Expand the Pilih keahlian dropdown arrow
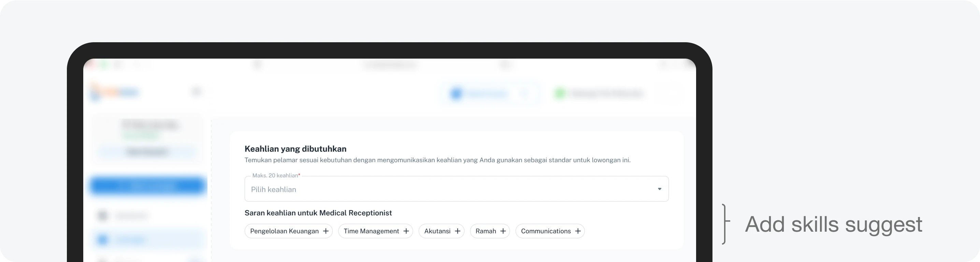Viewport: 980px width, 262px height. pos(659,189)
